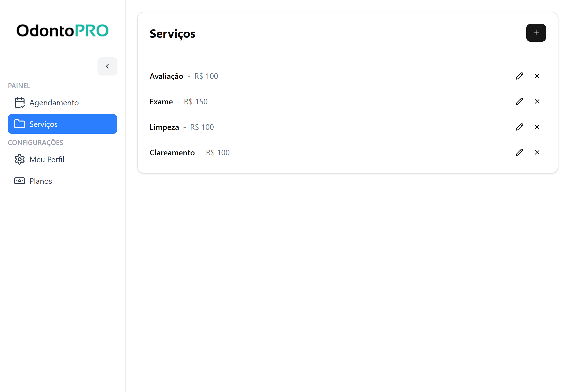The width and height of the screenshot is (570, 392).
Task: Click the Exame R$ 150 price text
Action: 195,102
